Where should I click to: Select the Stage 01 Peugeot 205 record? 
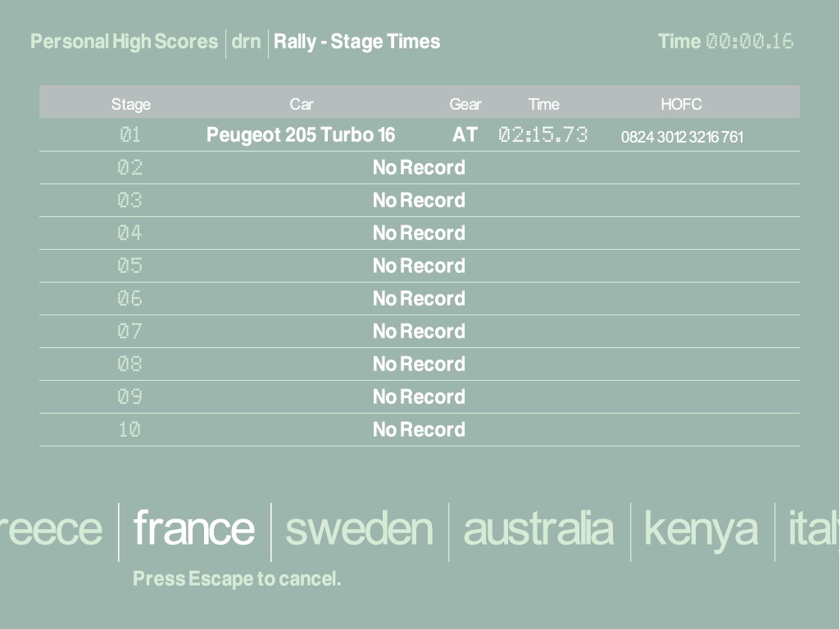tap(300, 135)
